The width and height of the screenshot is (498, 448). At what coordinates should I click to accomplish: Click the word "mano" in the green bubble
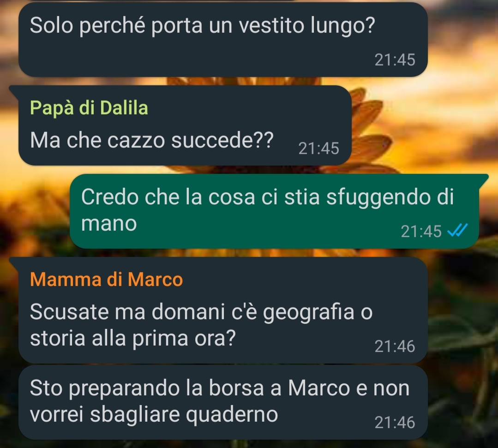pos(109,223)
